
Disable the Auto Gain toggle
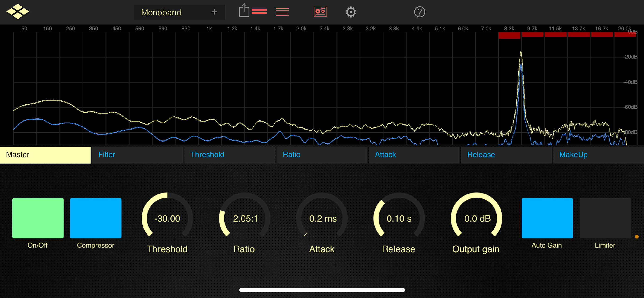click(547, 218)
